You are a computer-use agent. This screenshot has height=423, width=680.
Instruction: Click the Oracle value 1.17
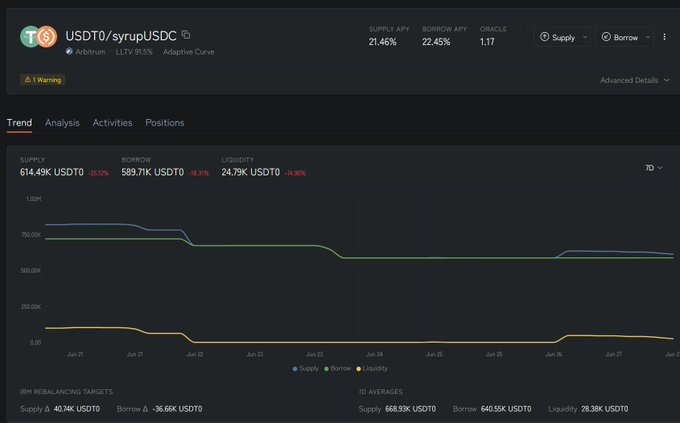pyautogui.click(x=487, y=42)
